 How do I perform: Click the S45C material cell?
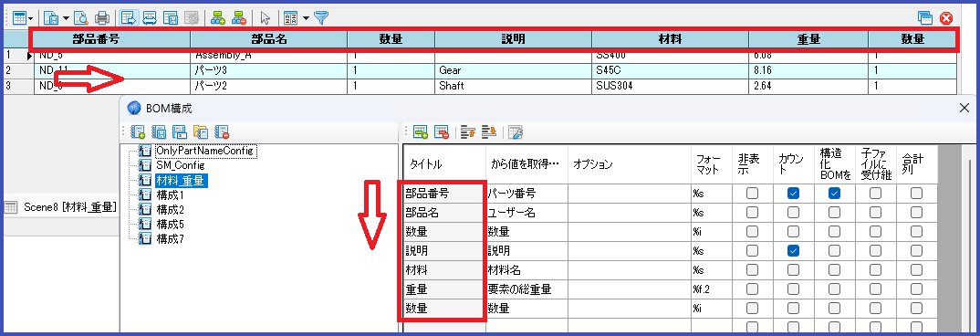pyautogui.click(x=670, y=70)
